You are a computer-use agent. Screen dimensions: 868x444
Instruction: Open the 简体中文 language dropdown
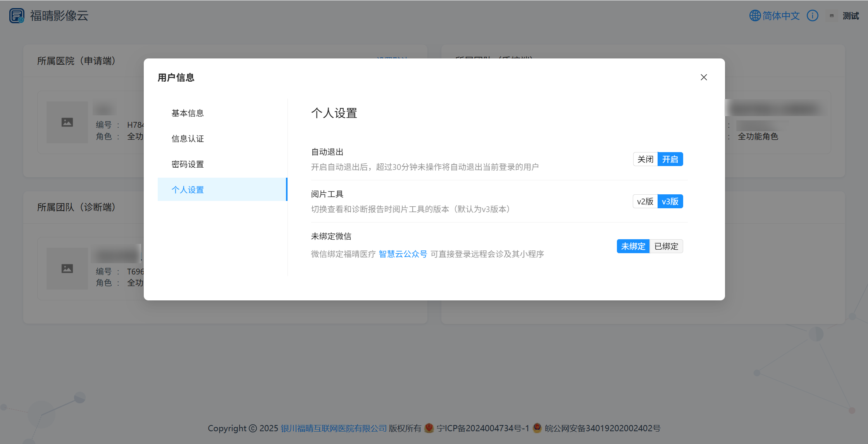781,15
